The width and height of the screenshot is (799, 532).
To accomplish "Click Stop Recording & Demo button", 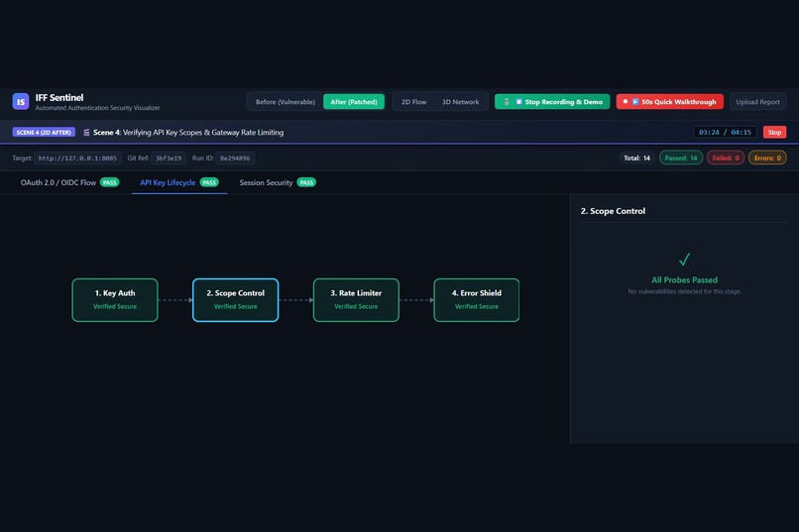I will click(x=552, y=102).
